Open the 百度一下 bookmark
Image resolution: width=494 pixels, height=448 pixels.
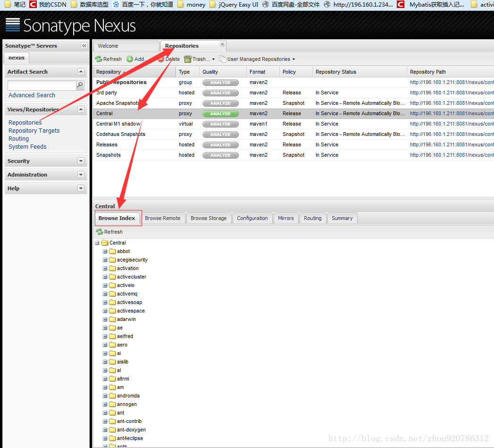click(x=143, y=4)
